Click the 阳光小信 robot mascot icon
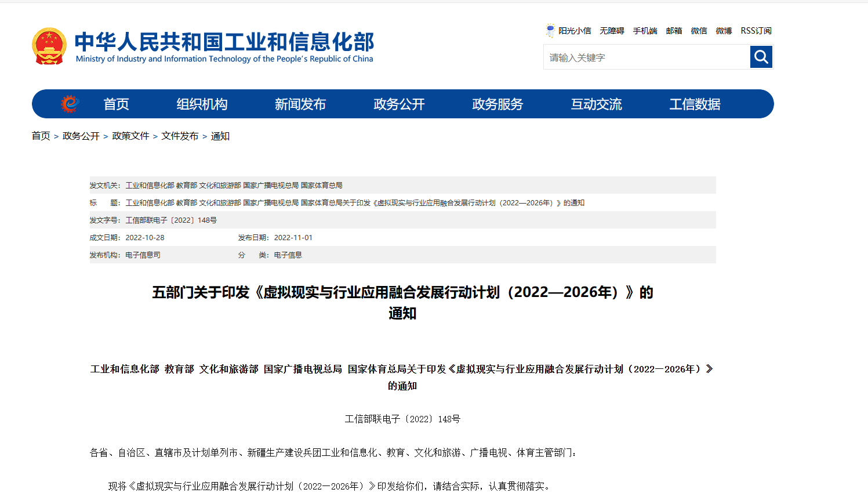This screenshot has height=500, width=868. pos(550,31)
